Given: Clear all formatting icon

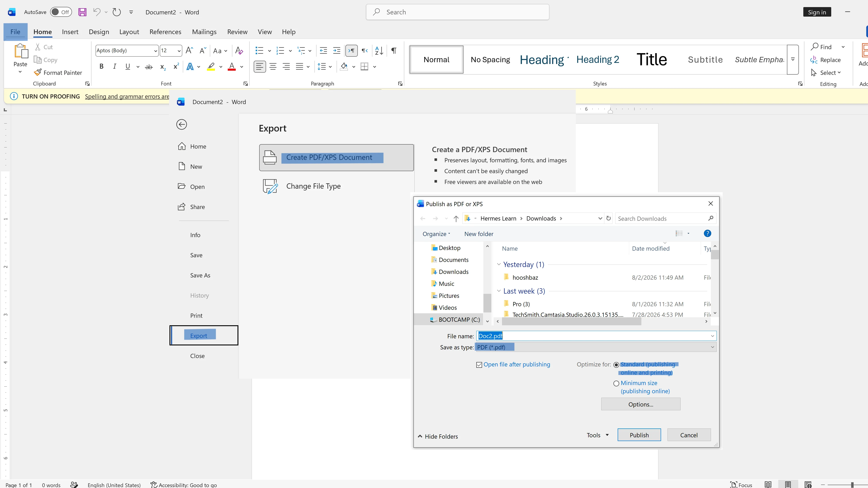Looking at the screenshot, I should click(x=239, y=50).
